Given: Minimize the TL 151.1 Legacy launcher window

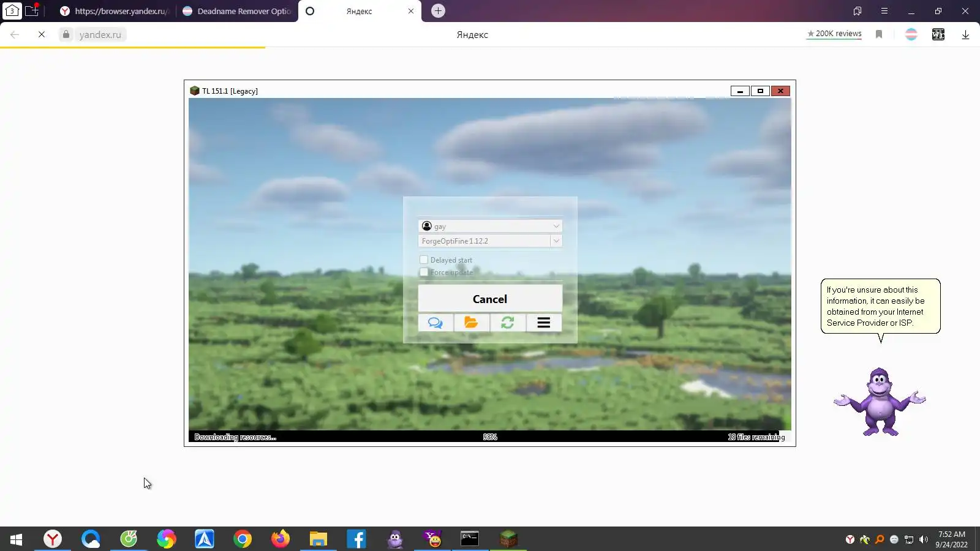Looking at the screenshot, I should (x=740, y=91).
